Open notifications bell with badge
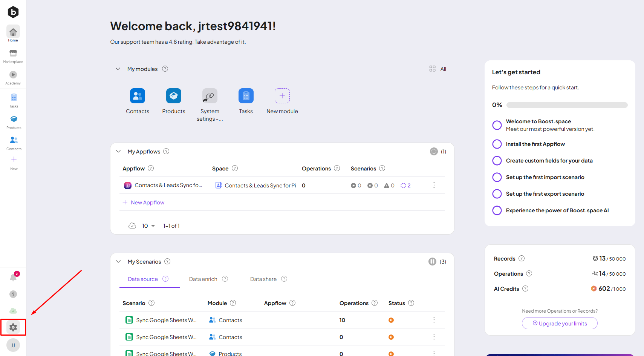The width and height of the screenshot is (644, 356). [x=13, y=278]
